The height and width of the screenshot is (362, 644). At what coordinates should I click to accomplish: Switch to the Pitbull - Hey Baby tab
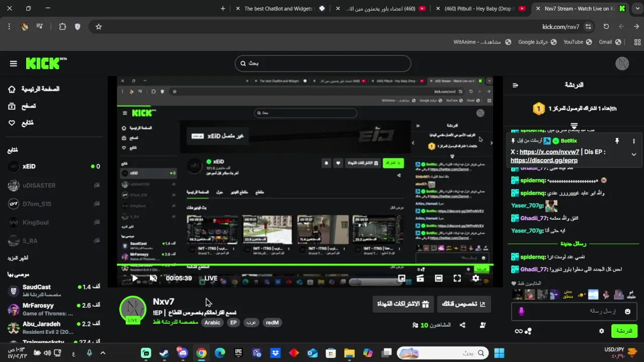click(x=480, y=9)
